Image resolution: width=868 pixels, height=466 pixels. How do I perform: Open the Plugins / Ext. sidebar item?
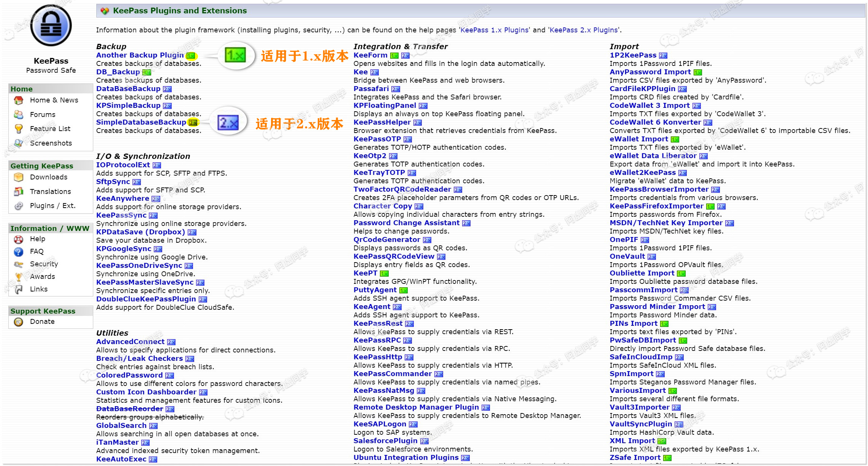point(53,206)
